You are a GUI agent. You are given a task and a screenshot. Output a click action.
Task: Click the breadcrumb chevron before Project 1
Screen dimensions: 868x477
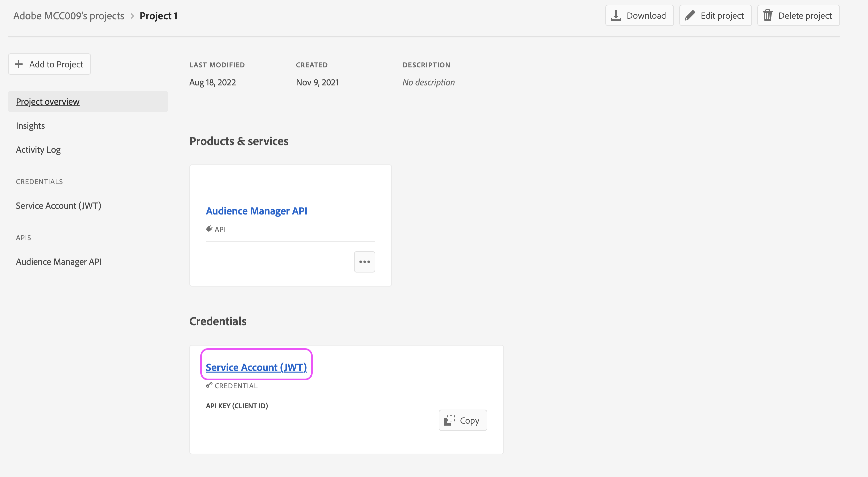132,16
